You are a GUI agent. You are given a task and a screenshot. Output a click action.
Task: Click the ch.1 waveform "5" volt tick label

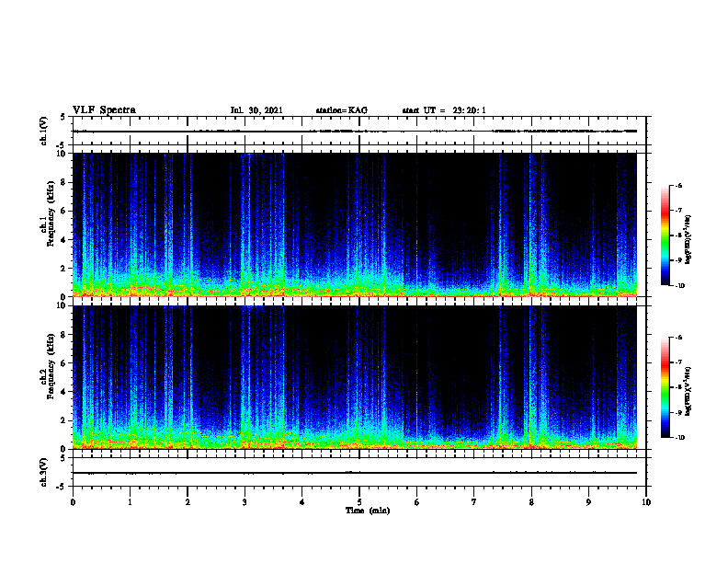pos(64,118)
